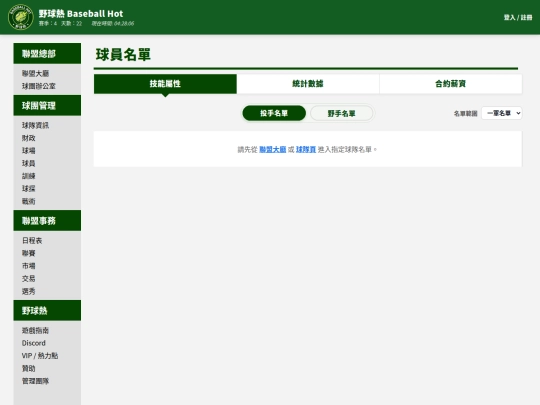Screen dimensions: 540x405
Task: Open 聯盟大廳 in the sidebar
Action: pyautogui.click(x=35, y=73)
